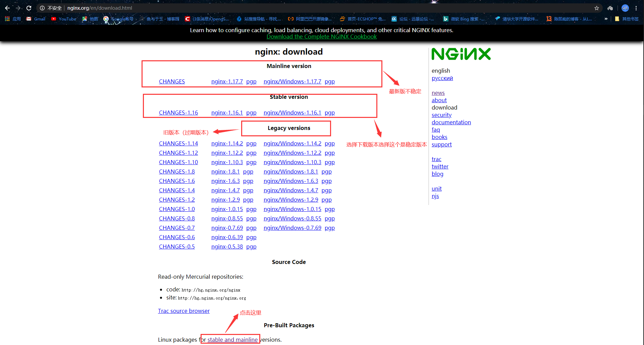Screen dimensions: 644x345
Task: Open the books page in sidebar
Action: tap(439, 137)
